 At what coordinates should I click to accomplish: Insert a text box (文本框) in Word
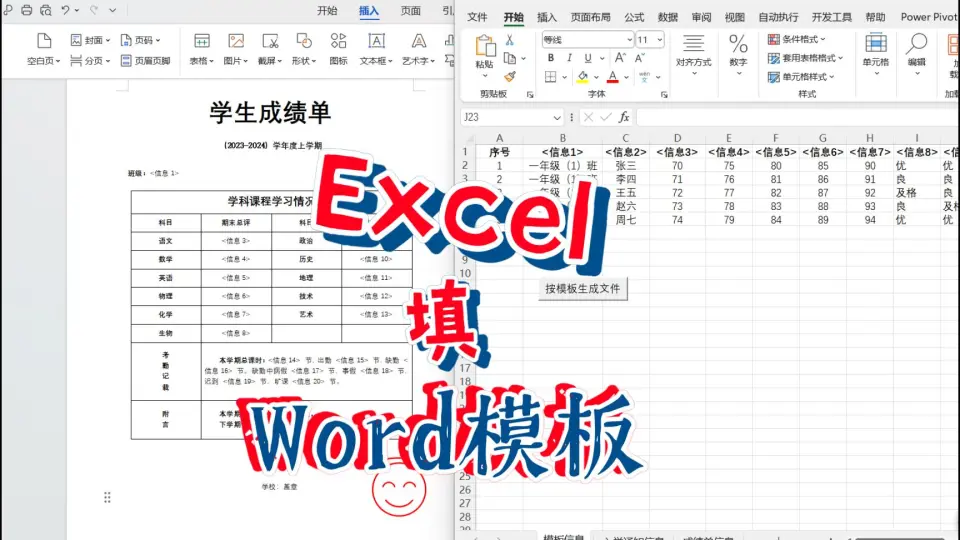tap(376, 49)
